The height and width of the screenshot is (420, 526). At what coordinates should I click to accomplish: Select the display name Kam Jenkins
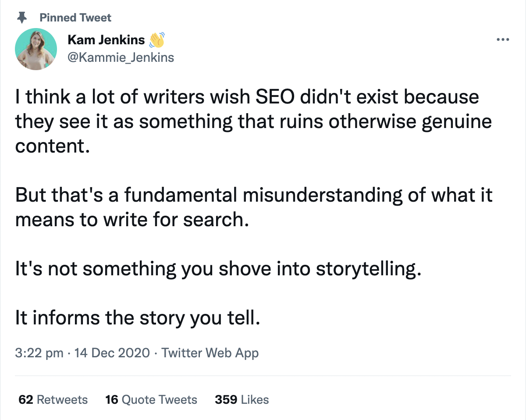(106, 39)
